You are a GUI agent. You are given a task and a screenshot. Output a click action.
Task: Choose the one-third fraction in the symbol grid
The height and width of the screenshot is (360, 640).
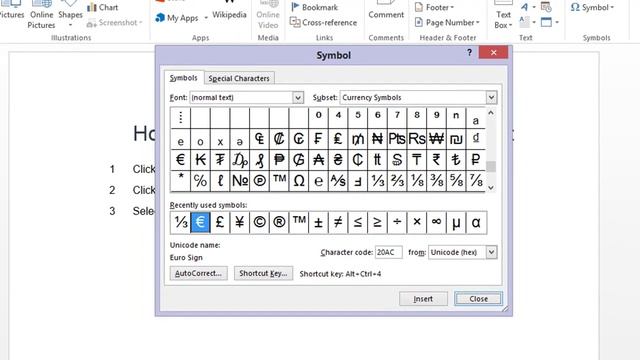pyautogui.click(x=377, y=180)
